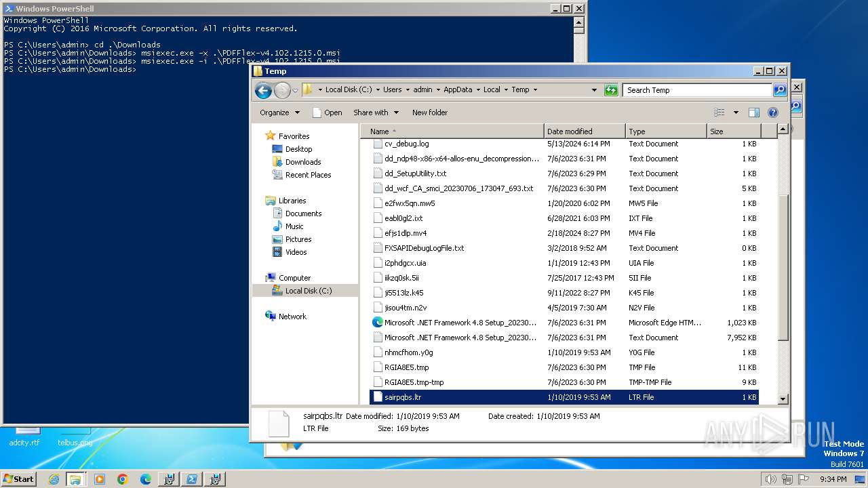Image resolution: width=868 pixels, height=488 pixels.
Task: Open Windows Media Player from taskbar
Action: [x=100, y=479]
